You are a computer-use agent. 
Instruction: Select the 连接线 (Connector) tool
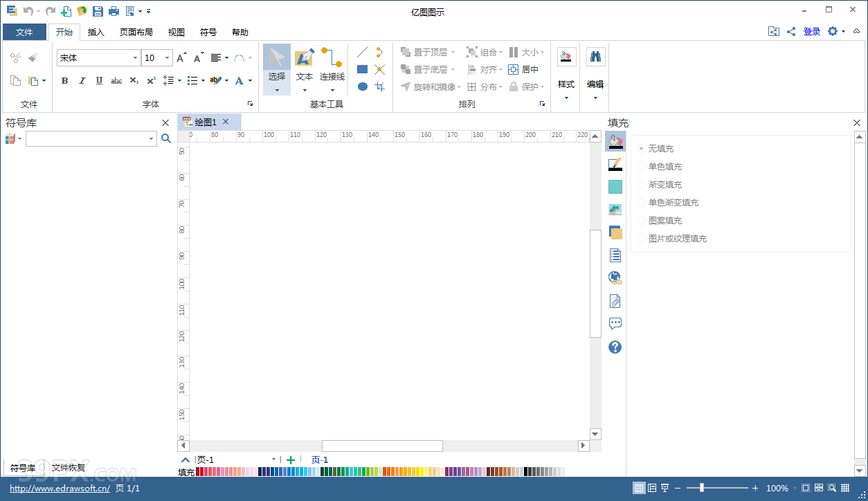332,67
